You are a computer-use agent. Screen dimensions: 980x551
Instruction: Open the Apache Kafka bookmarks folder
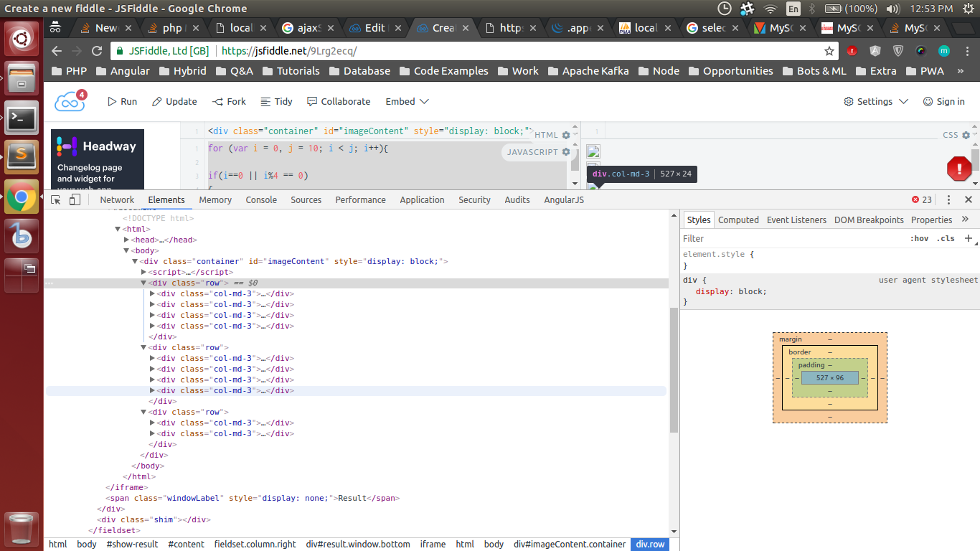(x=589, y=71)
